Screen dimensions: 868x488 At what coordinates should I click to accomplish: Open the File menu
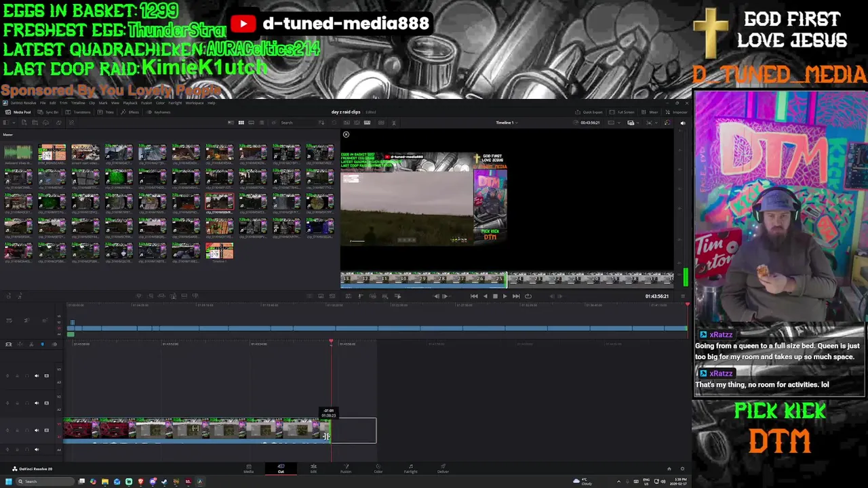[x=43, y=103]
